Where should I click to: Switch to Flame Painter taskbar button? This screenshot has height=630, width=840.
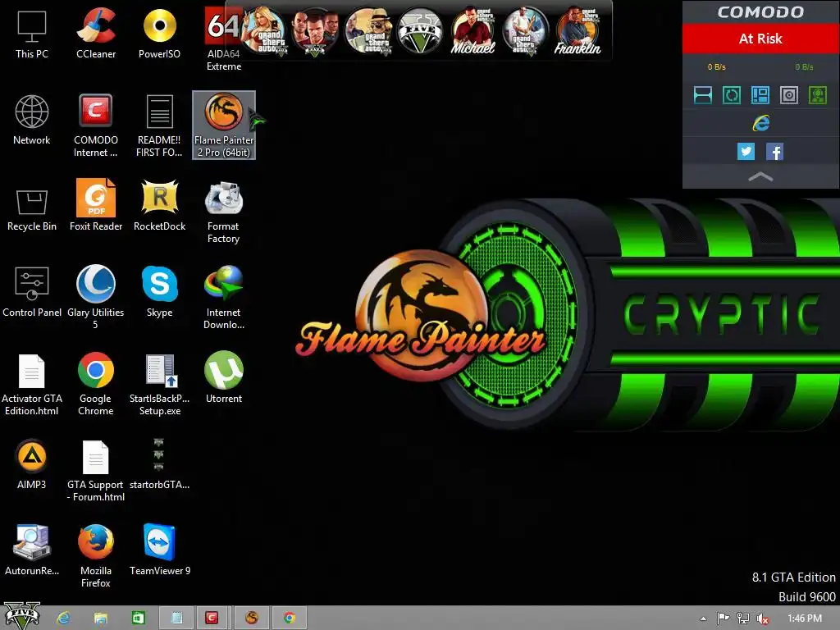coord(251,619)
